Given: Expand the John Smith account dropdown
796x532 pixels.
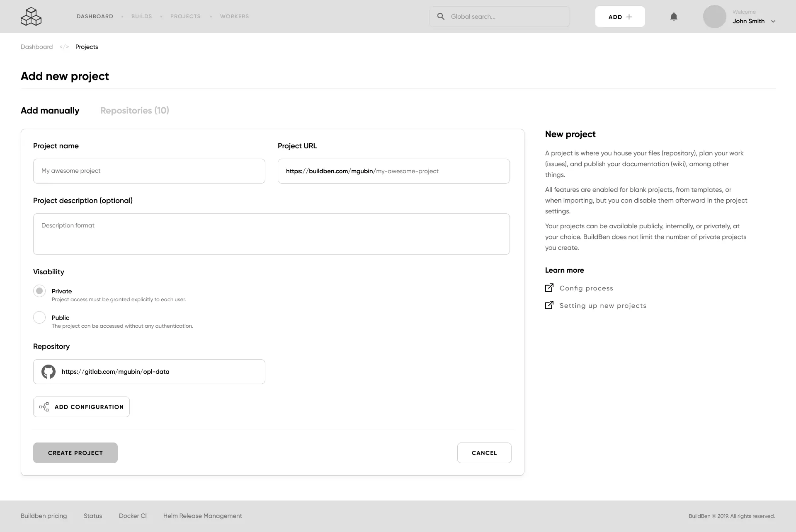Looking at the screenshot, I should (x=774, y=21).
